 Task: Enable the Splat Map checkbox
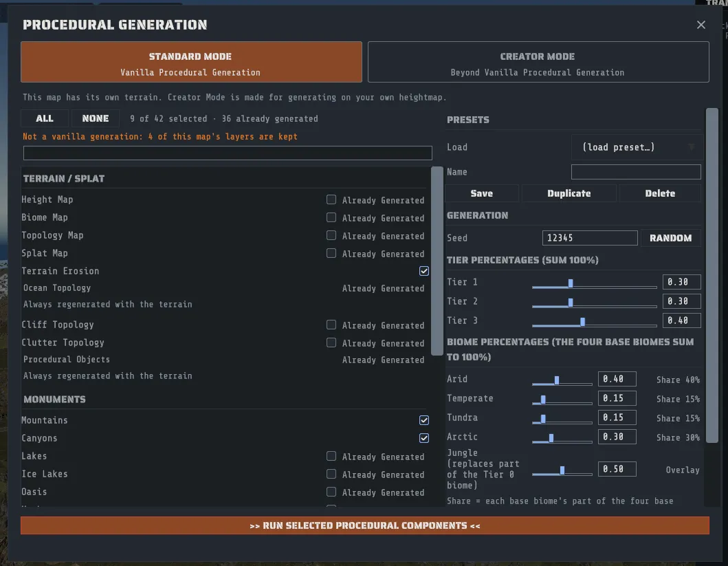click(x=331, y=253)
